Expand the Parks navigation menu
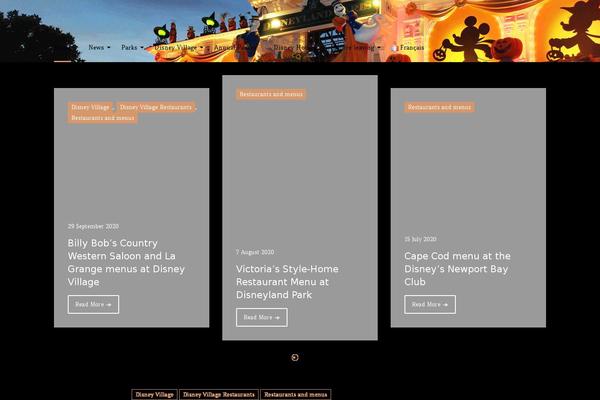Viewport: 600px width, 400px height. click(x=132, y=47)
